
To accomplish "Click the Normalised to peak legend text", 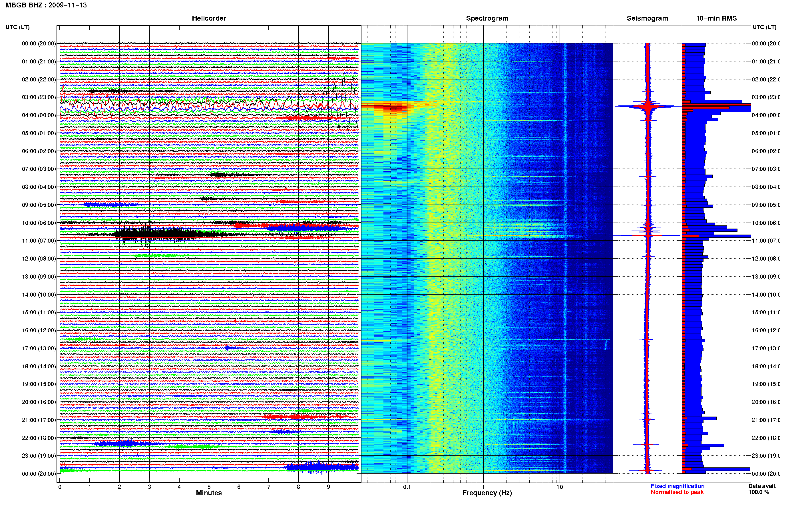I will pyautogui.click(x=677, y=492).
